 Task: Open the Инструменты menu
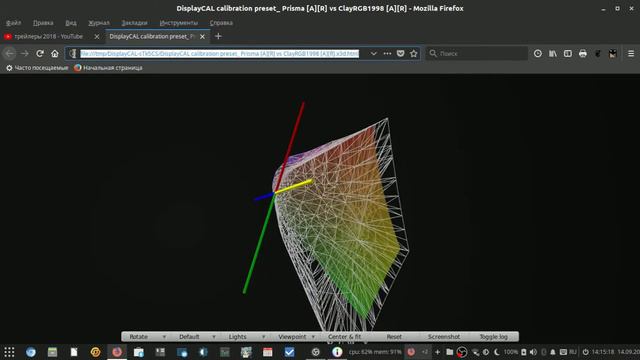click(179, 23)
